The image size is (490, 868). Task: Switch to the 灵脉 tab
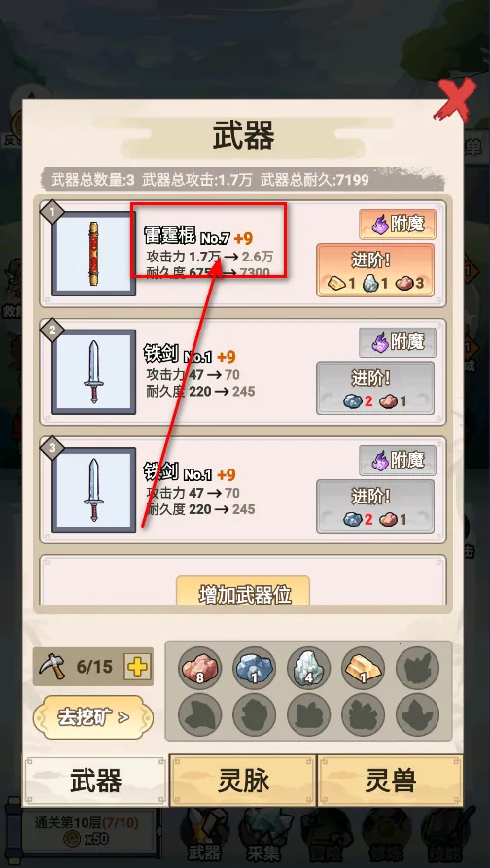click(243, 781)
